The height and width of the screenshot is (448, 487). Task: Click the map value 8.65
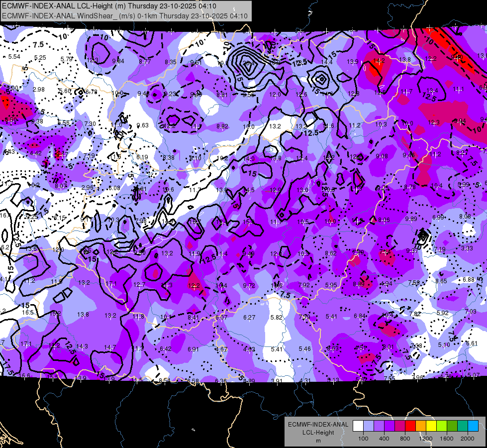point(441,281)
